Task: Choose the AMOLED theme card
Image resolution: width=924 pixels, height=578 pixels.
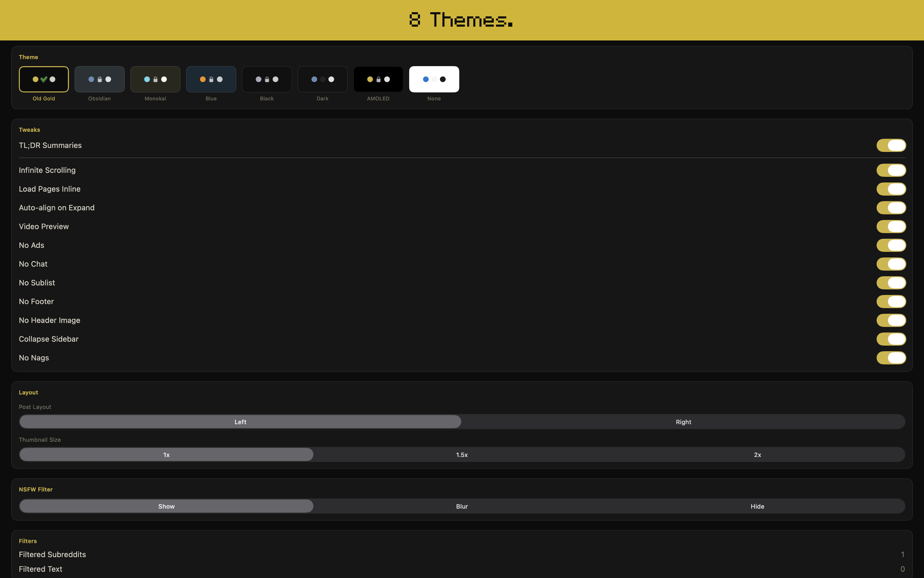Action: pos(378,79)
